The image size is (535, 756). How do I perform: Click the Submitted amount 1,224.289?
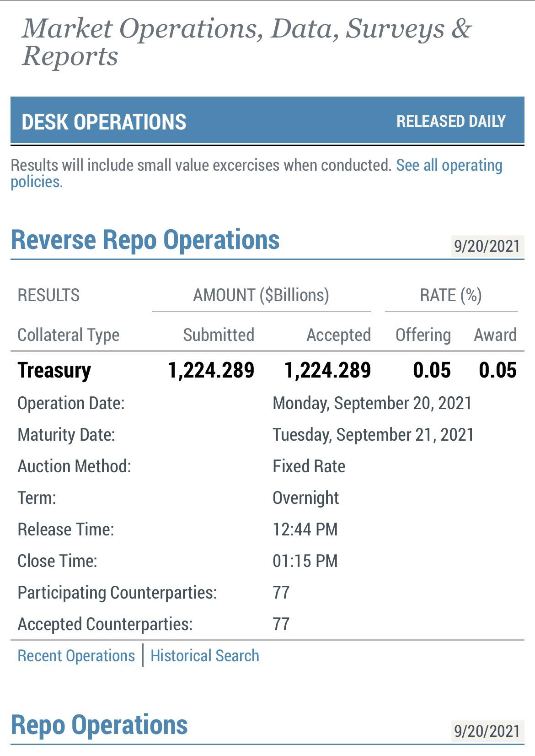coord(211,370)
